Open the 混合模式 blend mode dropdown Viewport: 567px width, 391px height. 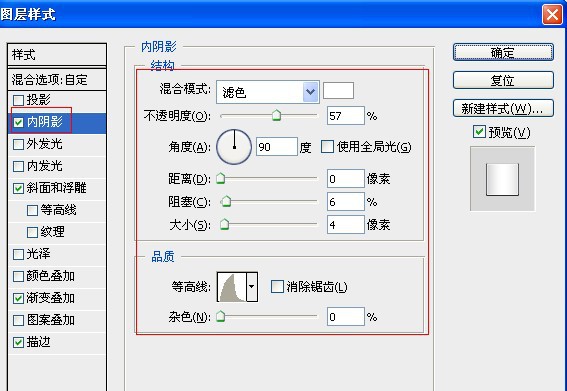[268, 92]
